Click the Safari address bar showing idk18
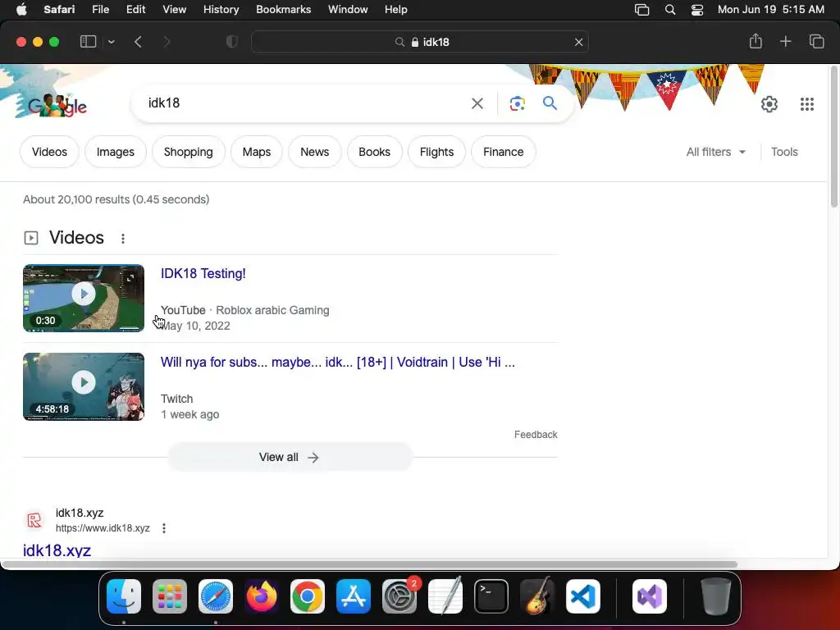This screenshot has width=840, height=630. coord(420,42)
